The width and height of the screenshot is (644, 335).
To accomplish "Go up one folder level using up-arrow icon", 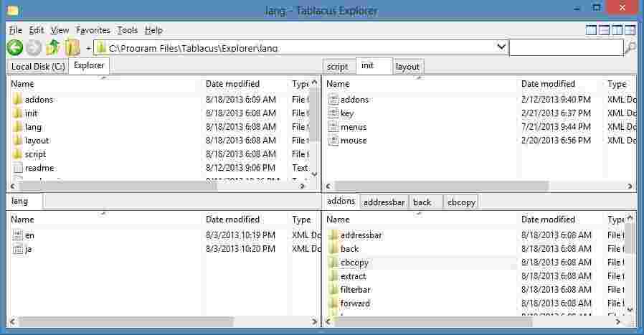I will (x=53, y=47).
